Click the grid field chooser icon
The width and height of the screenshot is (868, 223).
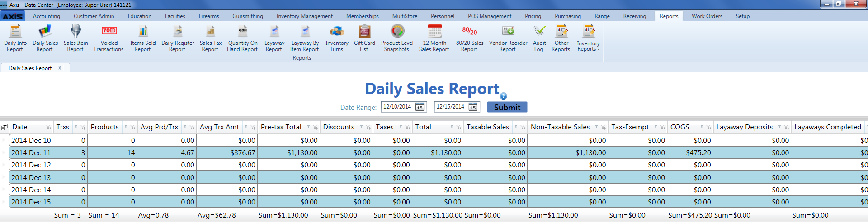pos(5,127)
